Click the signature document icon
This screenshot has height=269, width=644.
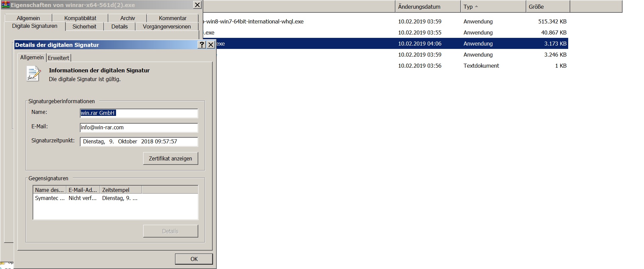(34, 74)
